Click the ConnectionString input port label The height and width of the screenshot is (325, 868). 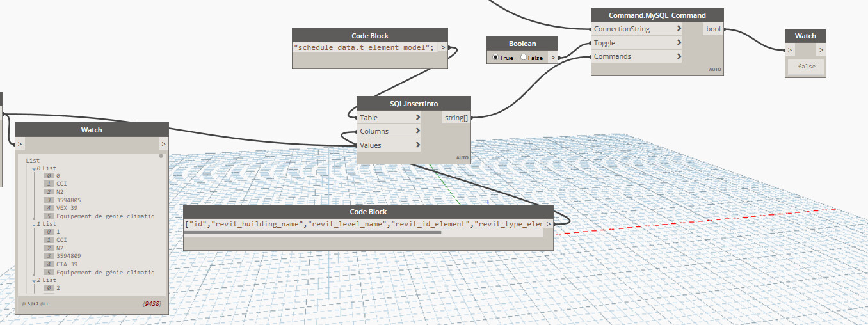tap(622, 29)
